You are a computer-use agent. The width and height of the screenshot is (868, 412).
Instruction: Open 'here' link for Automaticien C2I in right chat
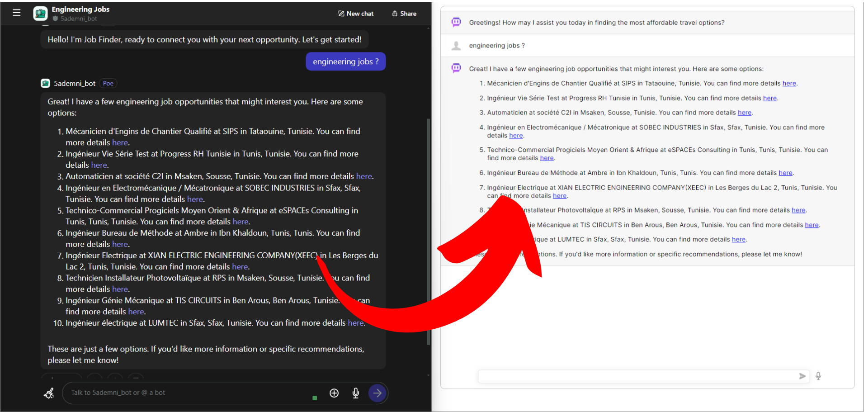tap(745, 113)
